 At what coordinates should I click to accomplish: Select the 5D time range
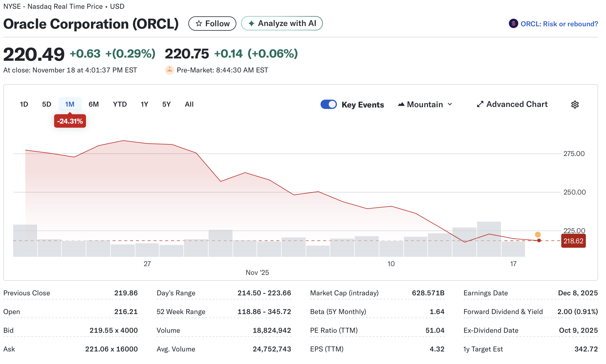46,104
